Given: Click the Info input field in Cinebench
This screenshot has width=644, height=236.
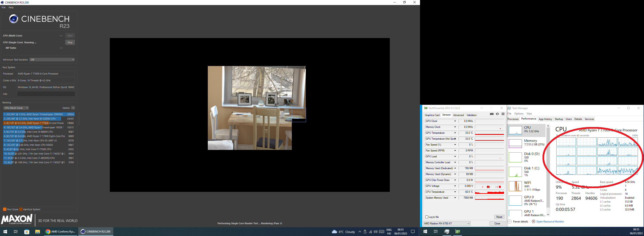Looking at the screenshot, I should (46, 94).
